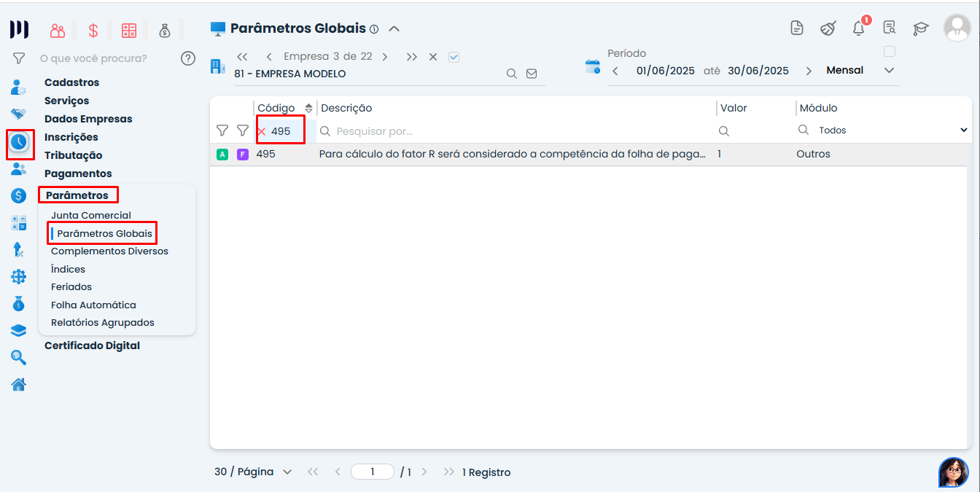Viewport: 980px width, 492px height.
Task: Expand the Módulo Todos dropdown
Action: (x=964, y=130)
